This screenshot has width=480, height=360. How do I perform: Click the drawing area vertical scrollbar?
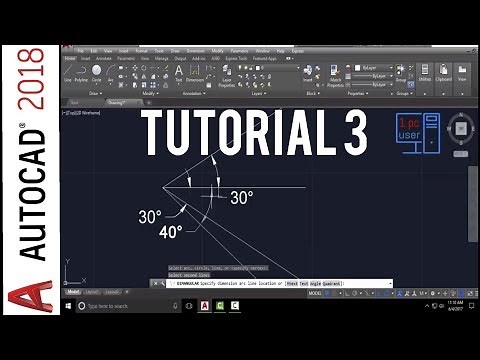472,203
